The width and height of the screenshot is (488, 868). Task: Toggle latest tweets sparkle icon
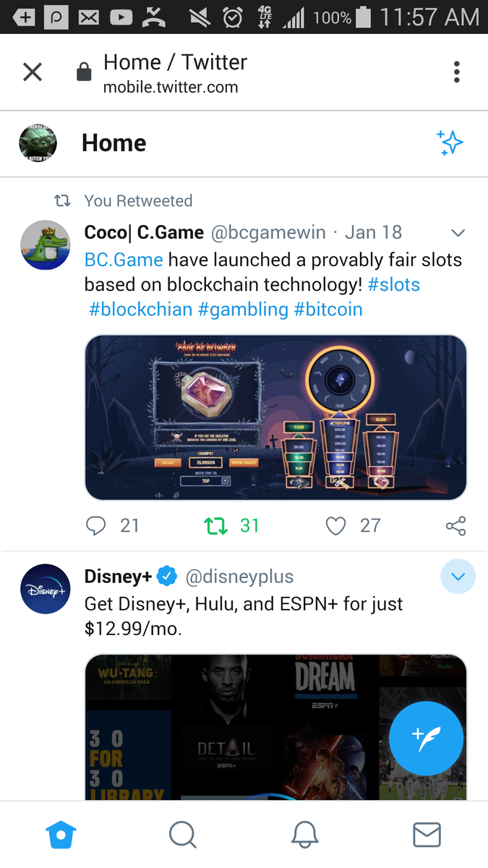pyautogui.click(x=450, y=143)
